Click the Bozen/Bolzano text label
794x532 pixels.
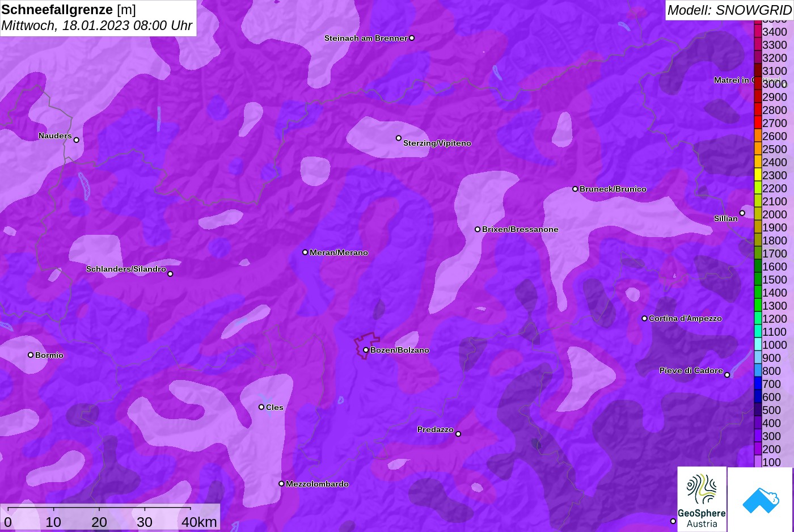click(x=400, y=350)
